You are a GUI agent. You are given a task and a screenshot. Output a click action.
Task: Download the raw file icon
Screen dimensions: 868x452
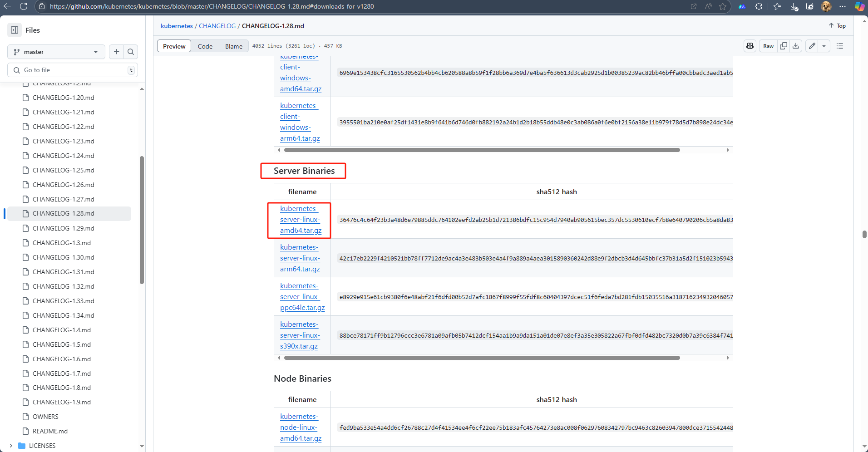[796, 46]
